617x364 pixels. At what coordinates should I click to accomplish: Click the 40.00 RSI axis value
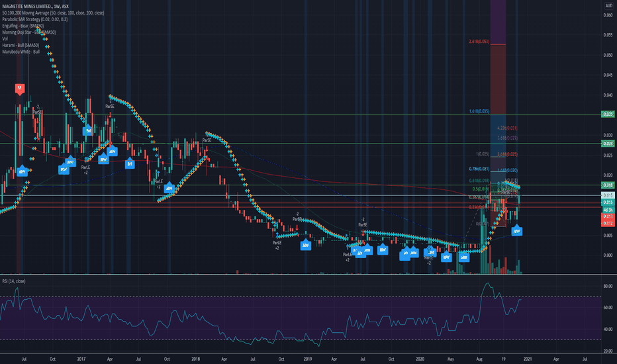tap(608, 330)
